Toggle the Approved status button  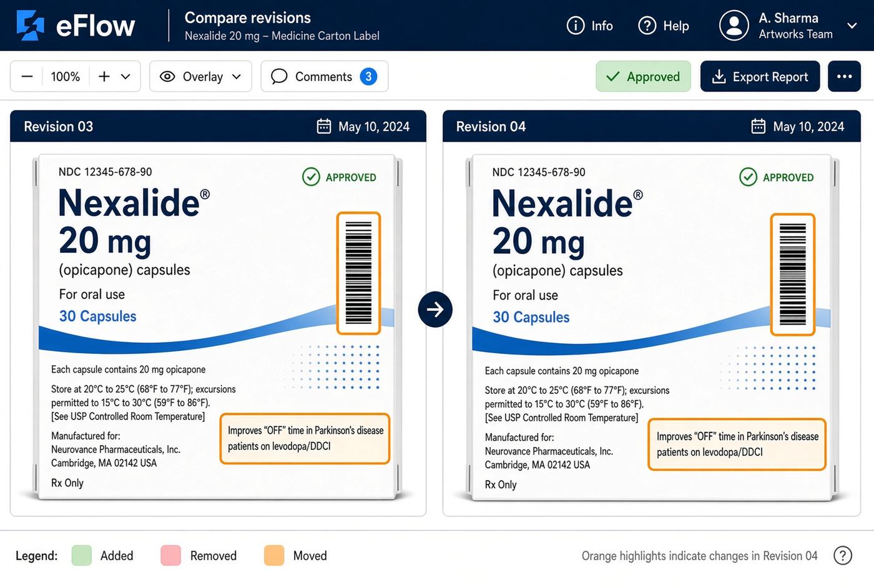tap(644, 76)
